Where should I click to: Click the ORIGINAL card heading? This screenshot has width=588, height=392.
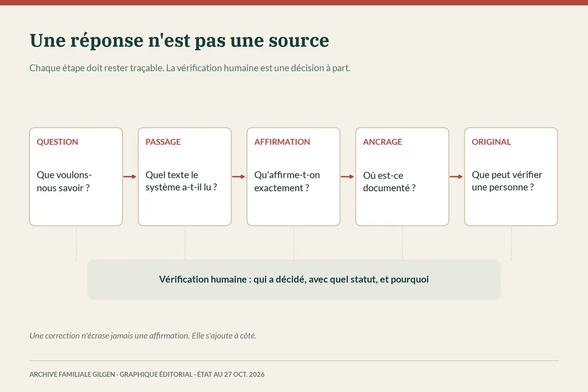coord(492,142)
